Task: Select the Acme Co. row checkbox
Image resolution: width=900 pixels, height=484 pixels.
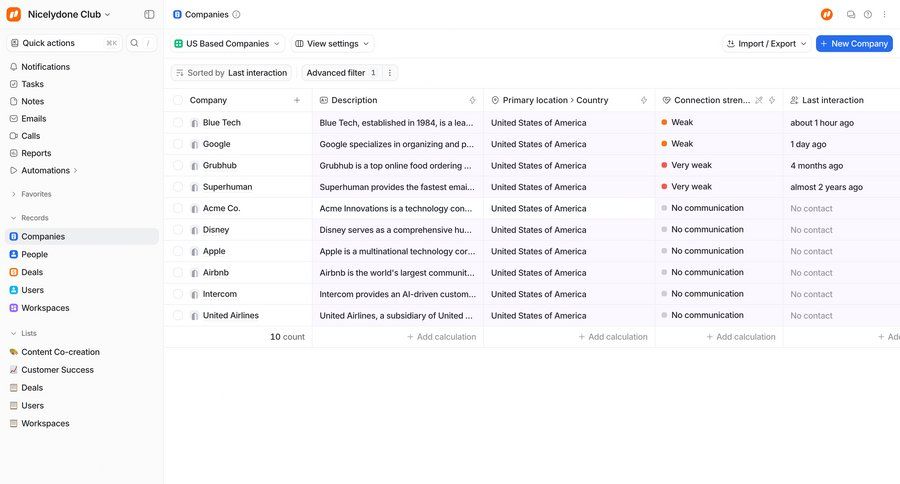Action: (178, 208)
